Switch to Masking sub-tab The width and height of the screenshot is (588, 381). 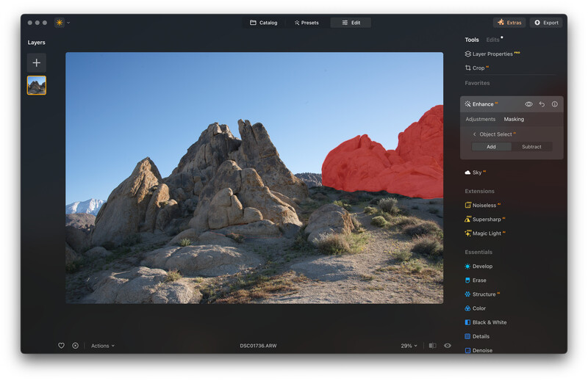514,119
